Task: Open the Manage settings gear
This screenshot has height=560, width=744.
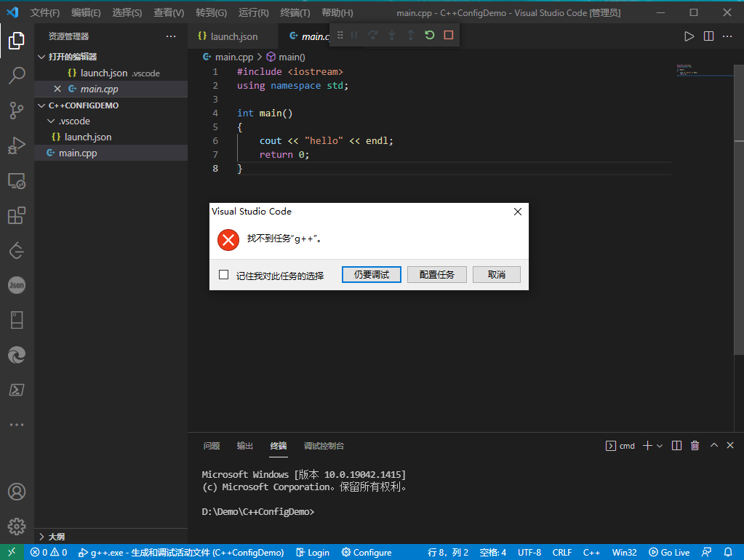Action: (16, 526)
